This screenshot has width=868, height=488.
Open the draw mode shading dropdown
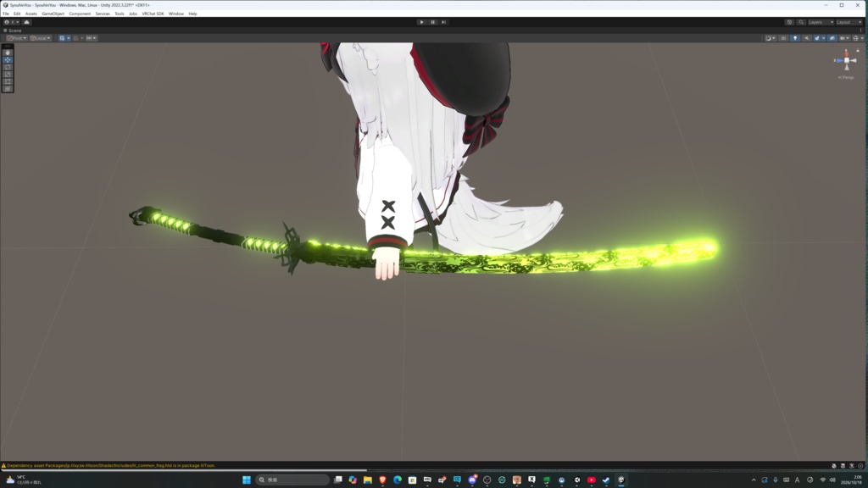pos(770,38)
